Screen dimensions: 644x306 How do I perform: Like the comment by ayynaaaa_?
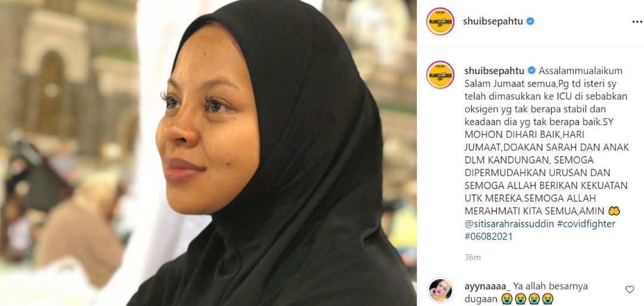(630, 289)
